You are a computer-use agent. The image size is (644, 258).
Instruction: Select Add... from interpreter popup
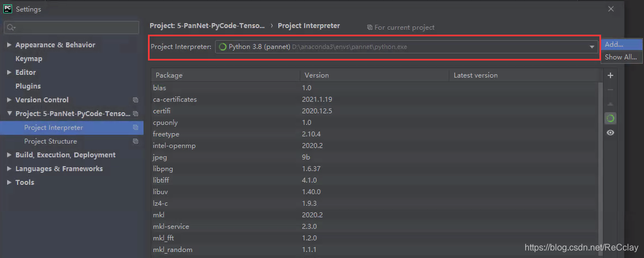[621, 45]
